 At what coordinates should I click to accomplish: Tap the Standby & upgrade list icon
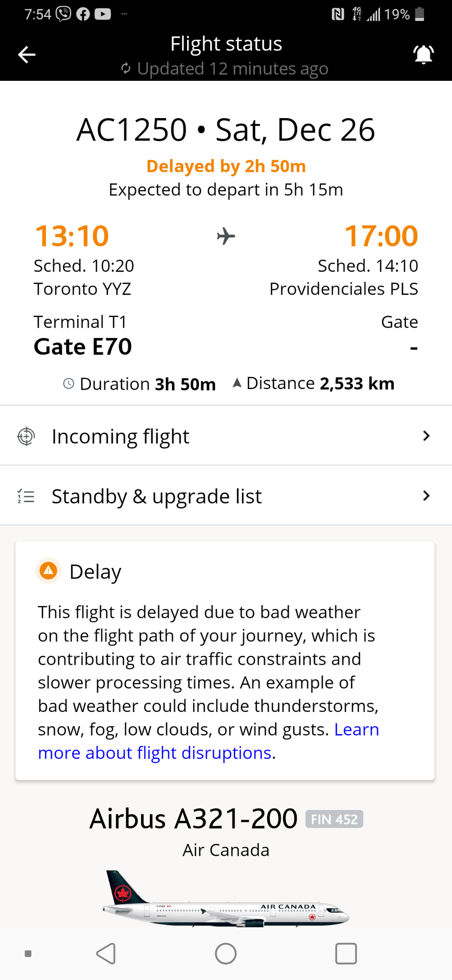[26, 496]
